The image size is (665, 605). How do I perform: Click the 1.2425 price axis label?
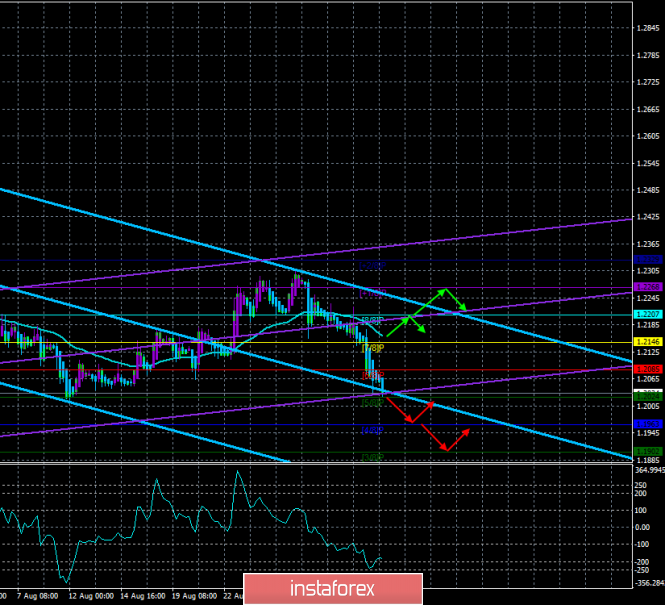[x=648, y=217]
